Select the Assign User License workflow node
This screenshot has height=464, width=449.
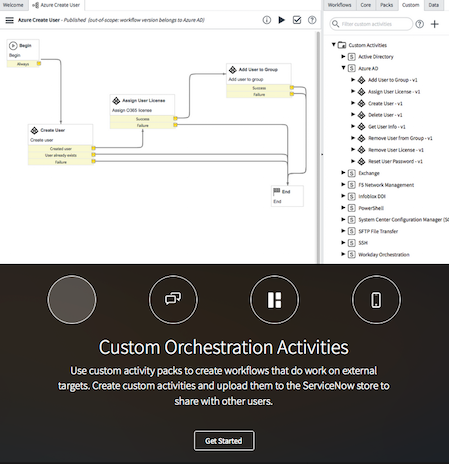pyautogui.click(x=142, y=105)
